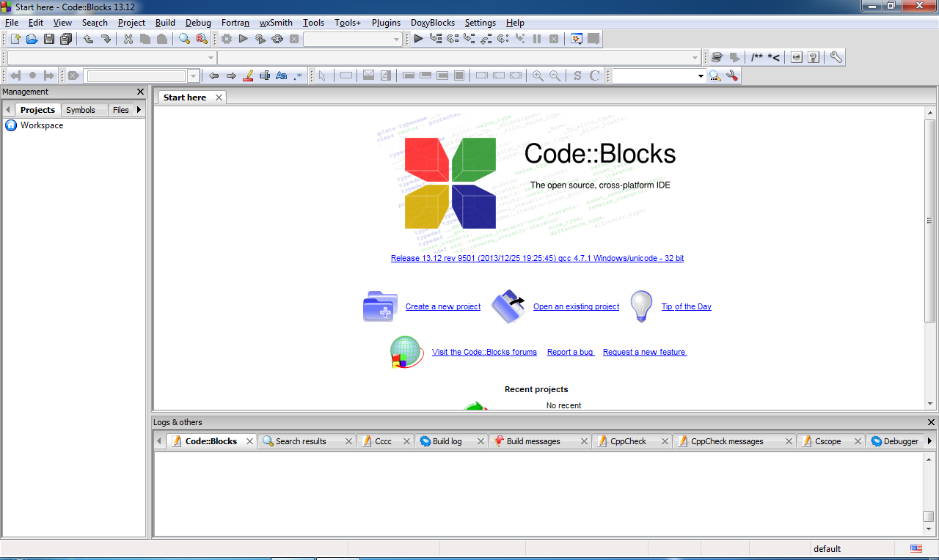Show more log tabs with right arrow
Viewport: 939px width, 560px height.
coord(929,441)
